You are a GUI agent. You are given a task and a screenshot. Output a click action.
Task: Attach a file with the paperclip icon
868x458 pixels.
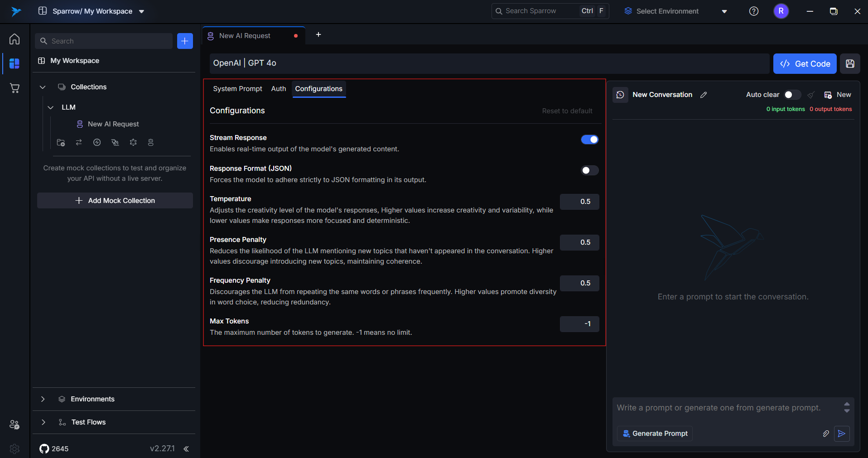(x=826, y=434)
